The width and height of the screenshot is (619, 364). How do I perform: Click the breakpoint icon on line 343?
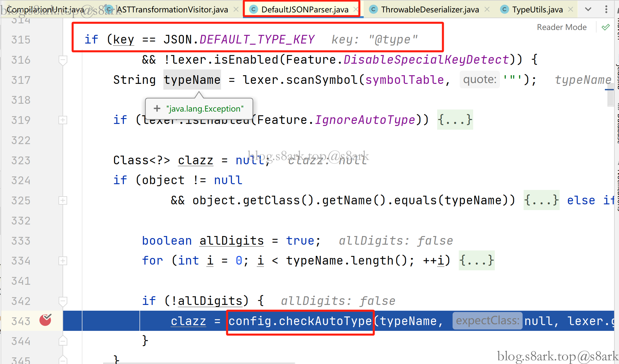click(x=45, y=320)
